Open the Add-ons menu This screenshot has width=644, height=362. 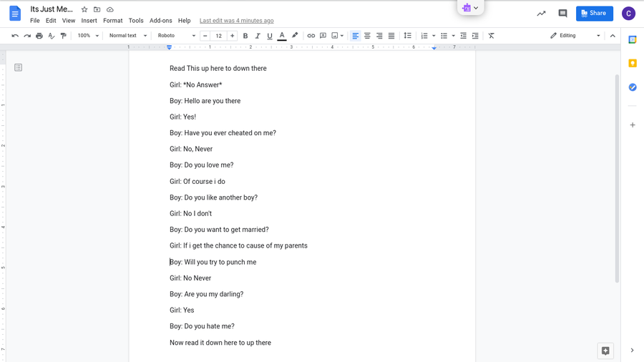tap(160, 21)
